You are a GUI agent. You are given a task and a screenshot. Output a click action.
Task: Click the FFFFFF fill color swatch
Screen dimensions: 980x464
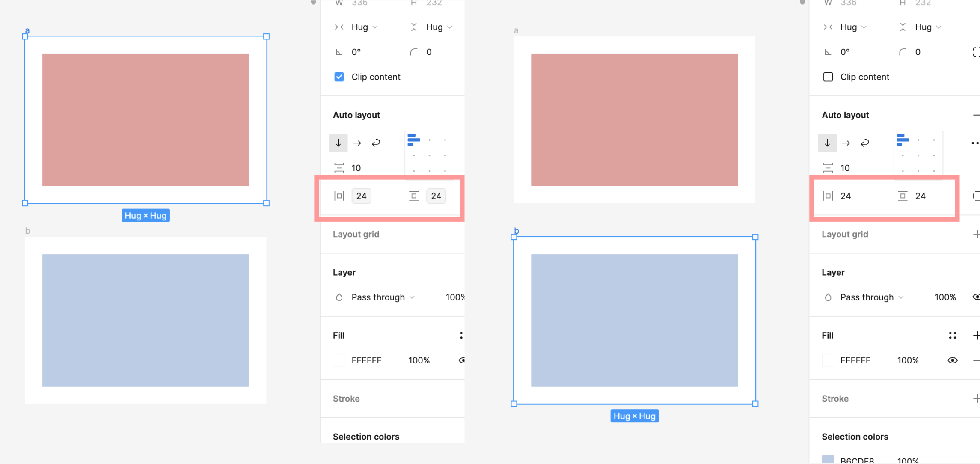340,360
